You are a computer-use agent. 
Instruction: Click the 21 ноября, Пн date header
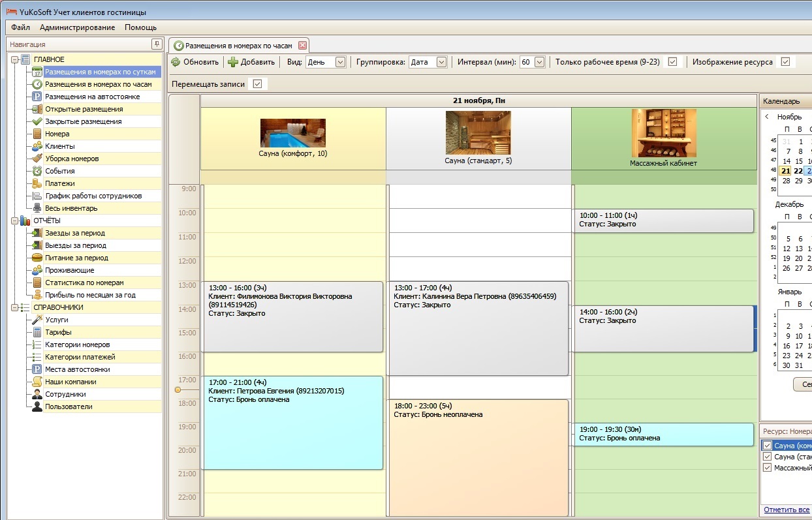point(478,100)
